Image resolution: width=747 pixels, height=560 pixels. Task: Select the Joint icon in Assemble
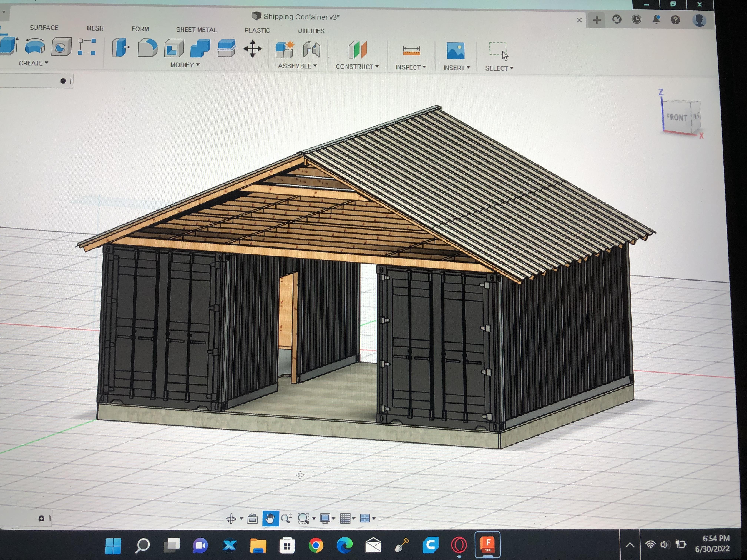tap(311, 49)
